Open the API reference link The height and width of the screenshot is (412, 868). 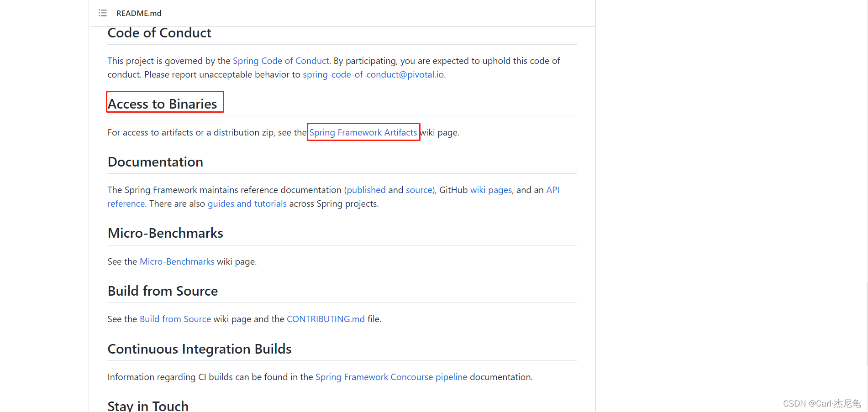(x=552, y=190)
